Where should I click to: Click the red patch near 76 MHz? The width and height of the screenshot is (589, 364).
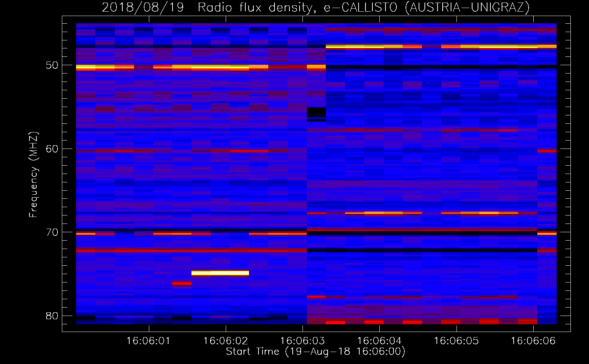point(182,283)
